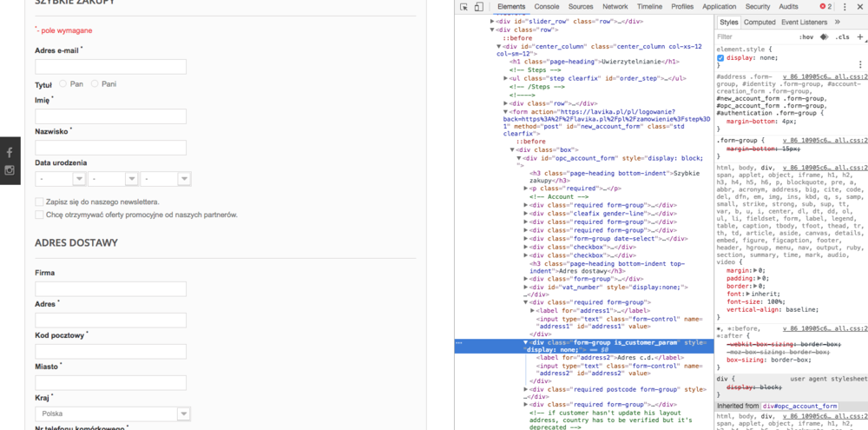868x430 pixels.
Task: Open the ellipsis on selected DOM node
Action: [459, 343]
